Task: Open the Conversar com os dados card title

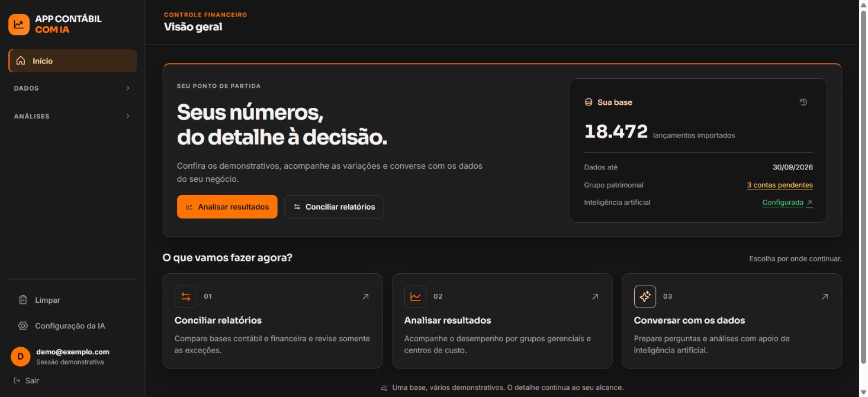Action: pos(689,320)
